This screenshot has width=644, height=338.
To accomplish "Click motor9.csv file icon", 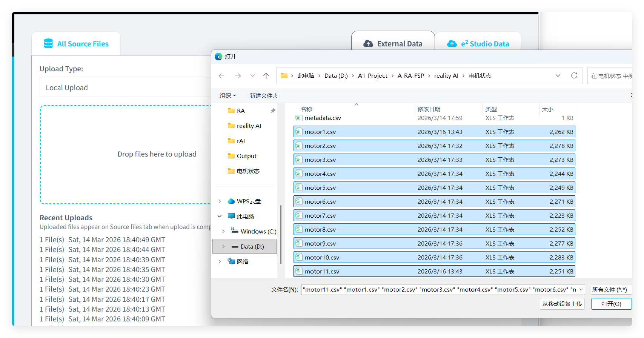I will [298, 243].
